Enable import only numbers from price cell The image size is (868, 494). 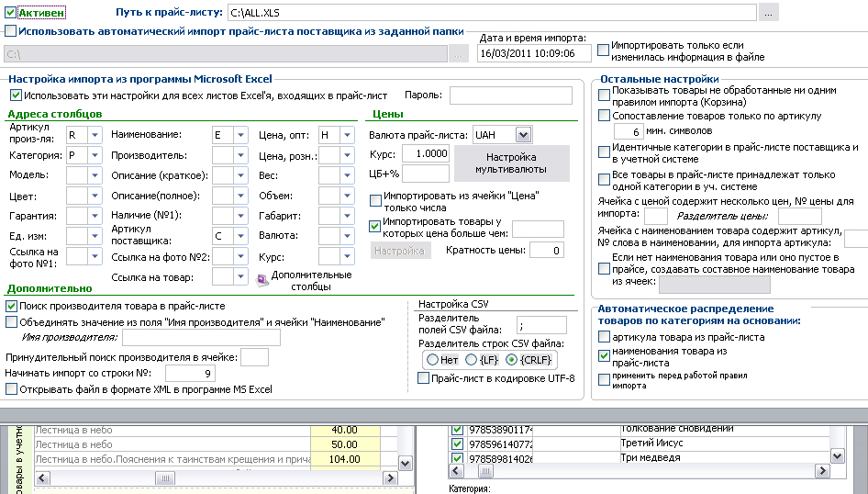click(x=375, y=200)
